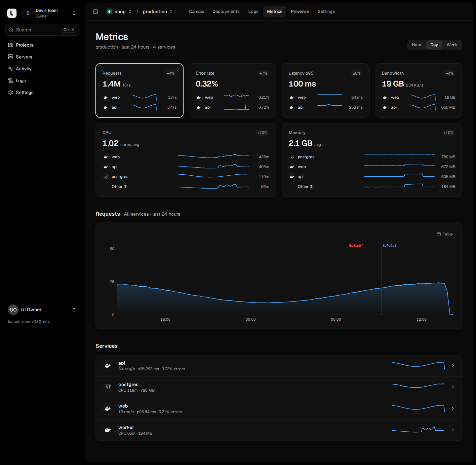Switch to the Canvas tab
The width and height of the screenshot is (476, 465).
point(196,12)
